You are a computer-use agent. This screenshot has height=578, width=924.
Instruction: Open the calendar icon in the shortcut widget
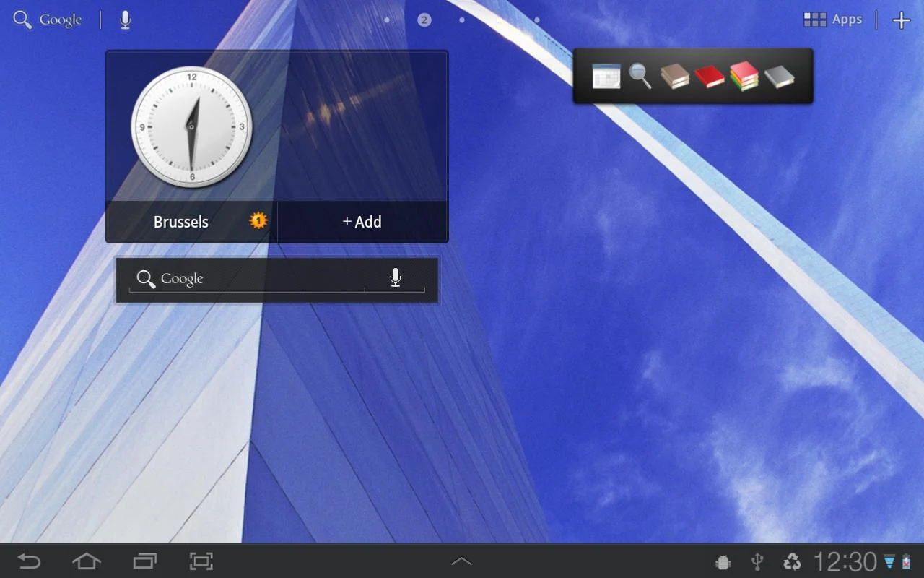tap(606, 76)
